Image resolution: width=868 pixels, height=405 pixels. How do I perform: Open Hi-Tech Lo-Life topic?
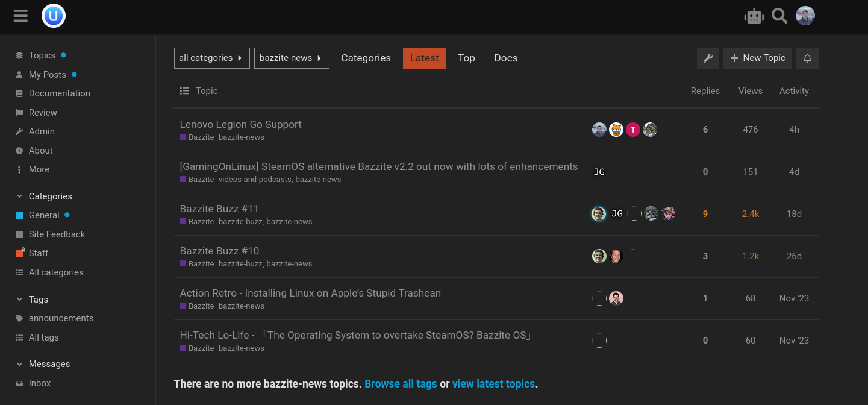357,335
